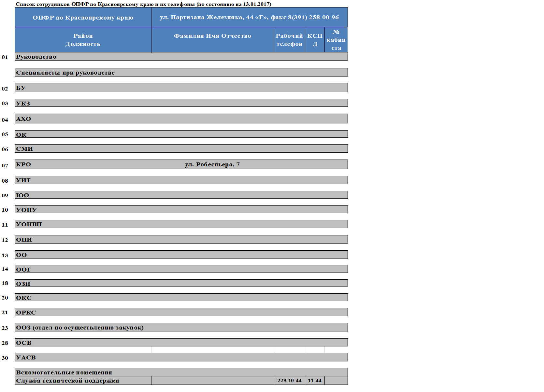Click the phone number 229-10-44 cell
Image resolution: width=544 pixels, height=392 pixels.
click(289, 381)
